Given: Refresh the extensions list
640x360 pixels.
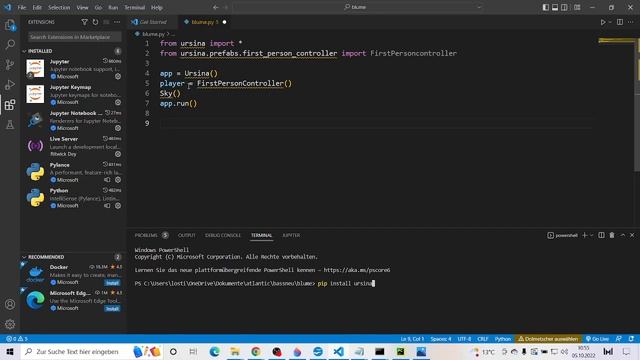Looking at the screenshot, I should coord(95,22).
